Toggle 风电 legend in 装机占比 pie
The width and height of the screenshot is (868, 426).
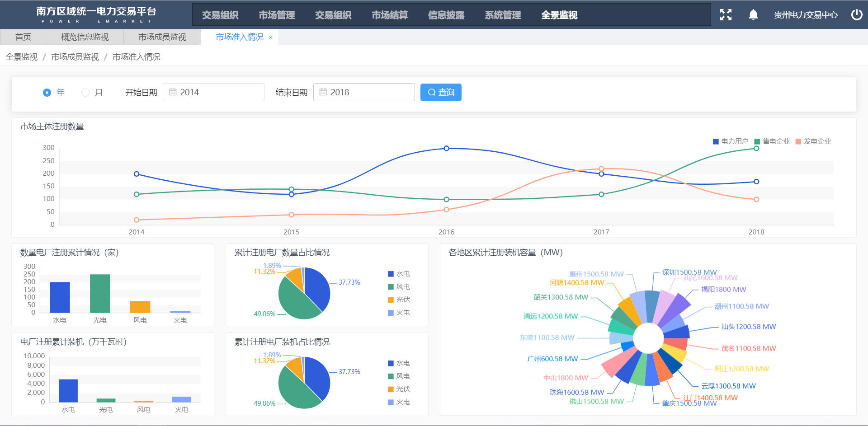pyautogui.click(x=399, y=376)
